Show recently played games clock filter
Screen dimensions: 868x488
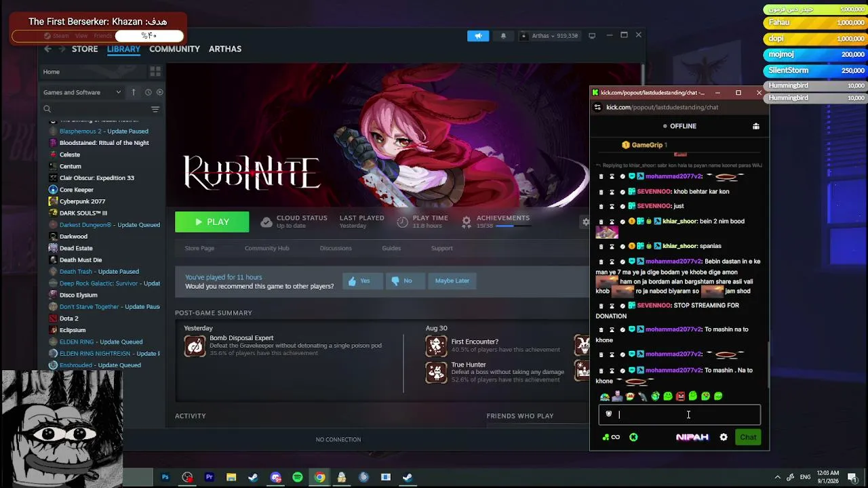pyautogui.click(x=148, y=92)
